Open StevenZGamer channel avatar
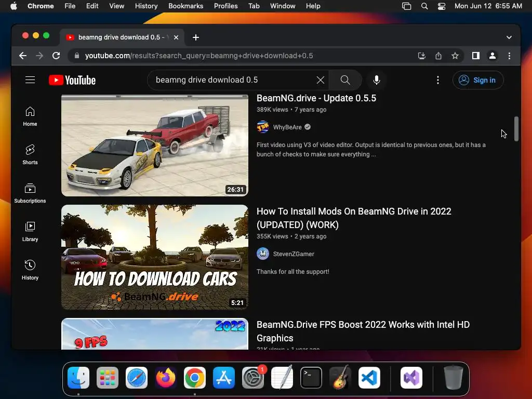The width and height of the screenshot is (532, 399). [x=262, y=254]
